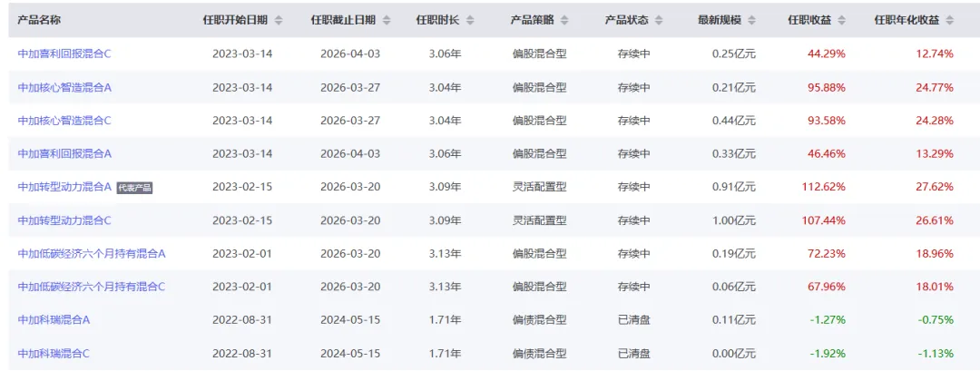The image size is (980, 371).
Task: Select the 46.46% return value
Action: (x=827, y=153)
